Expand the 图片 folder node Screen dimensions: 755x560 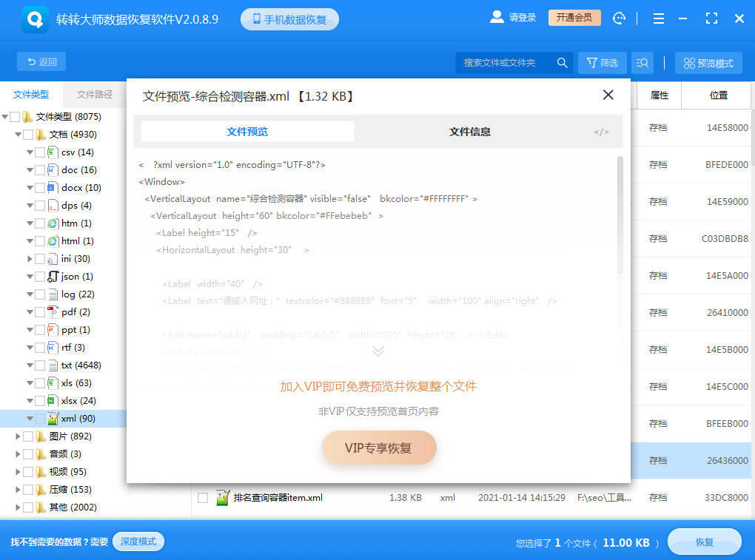18,436
